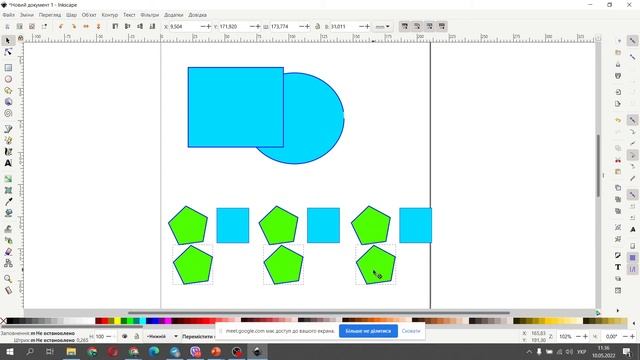Open the mm units dropdown
640x360 pixels.
point(382,27)
